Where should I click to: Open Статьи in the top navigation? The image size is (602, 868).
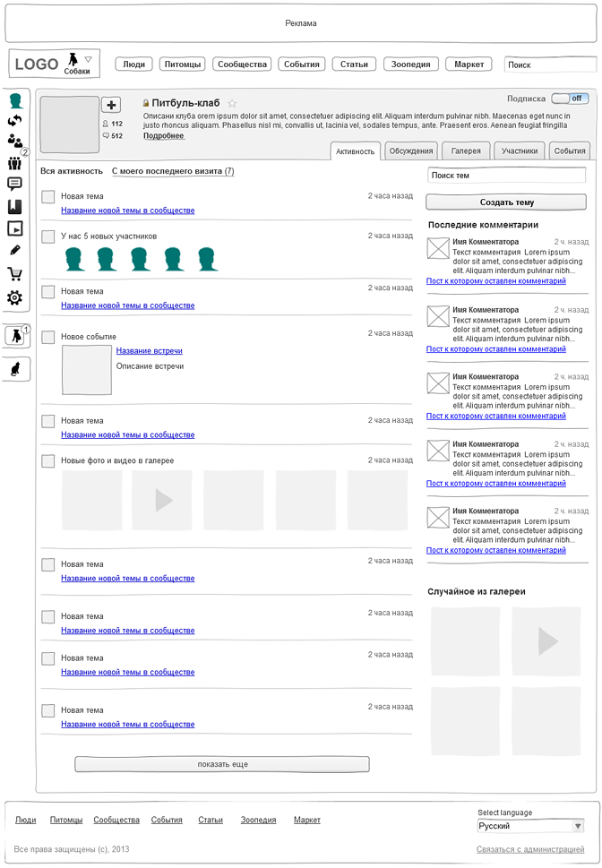point(355,64)
